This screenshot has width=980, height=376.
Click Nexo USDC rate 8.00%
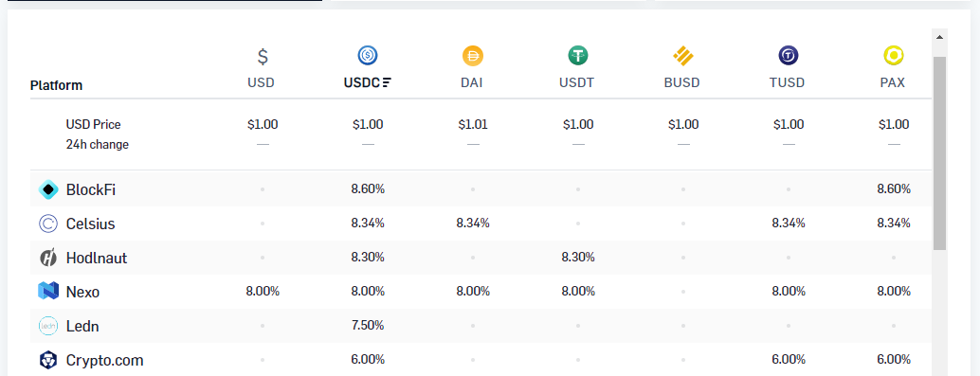pos(368,291)
